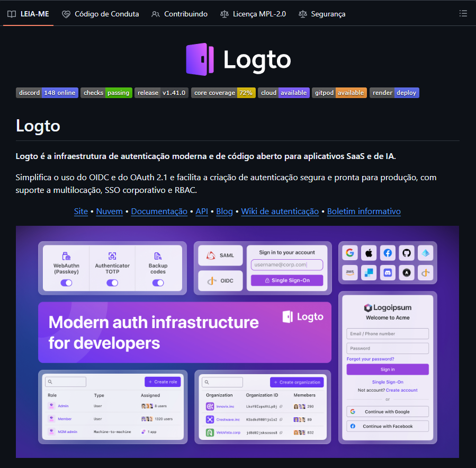This screenshot has height=468, width=476.
Task: Click the Member role row
Action: point(113,419)
